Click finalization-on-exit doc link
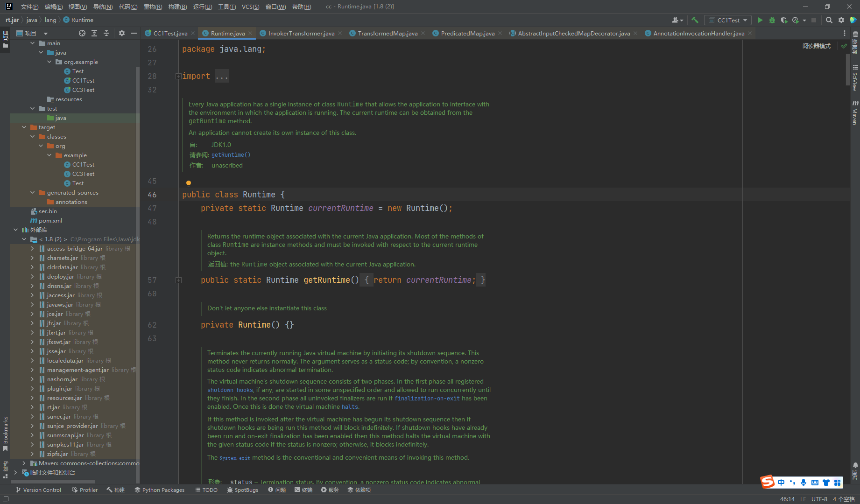 427,399
